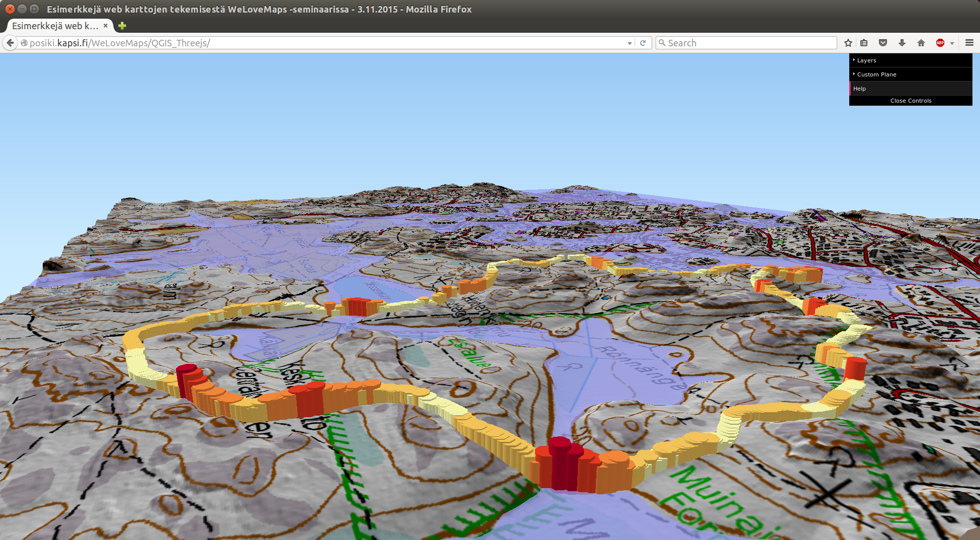The image size is (980, 540).
Task: Expand the Layers folder in controls
Action: pos(866,60)
